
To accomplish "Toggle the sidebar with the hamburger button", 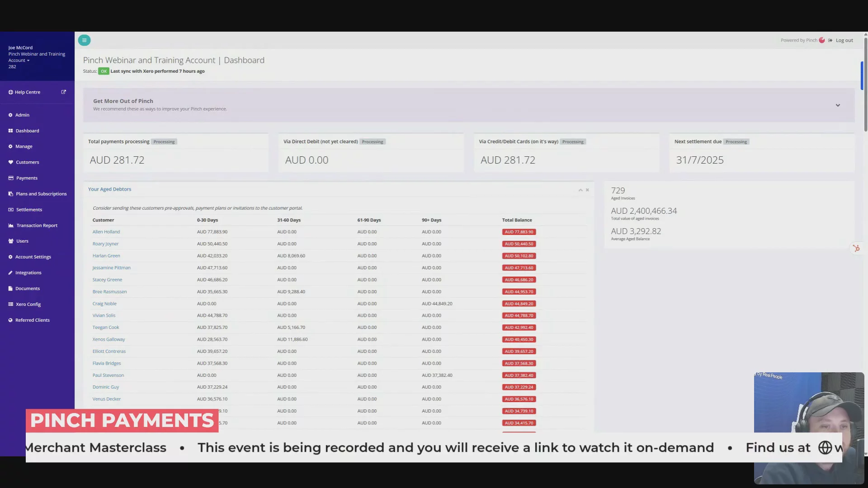I will point(84,40).
